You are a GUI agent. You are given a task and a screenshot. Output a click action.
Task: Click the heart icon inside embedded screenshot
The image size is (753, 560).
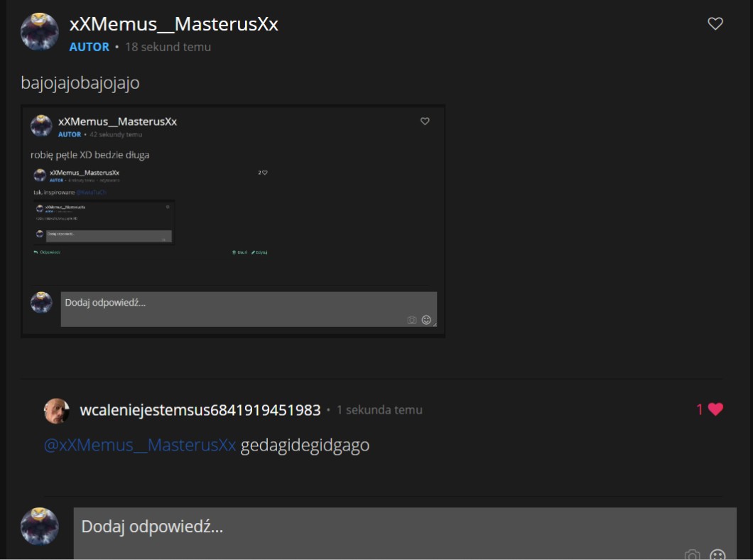pyautogui.click(x=425, y=122)
